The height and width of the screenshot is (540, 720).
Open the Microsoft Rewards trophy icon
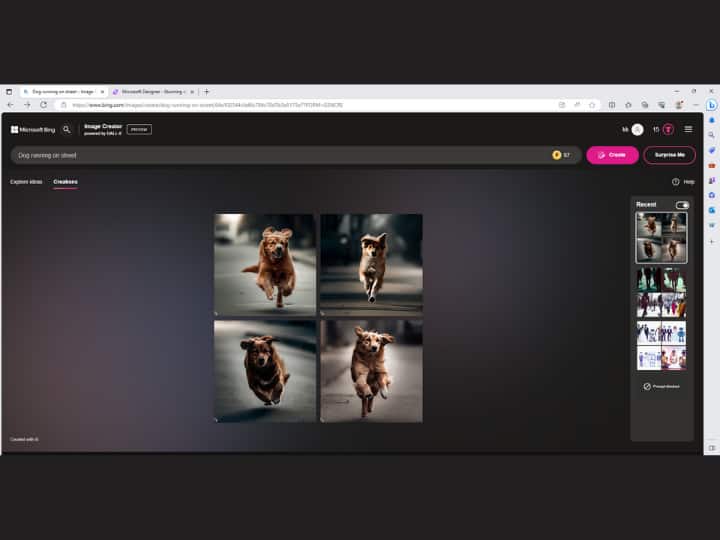coord(668,129)
